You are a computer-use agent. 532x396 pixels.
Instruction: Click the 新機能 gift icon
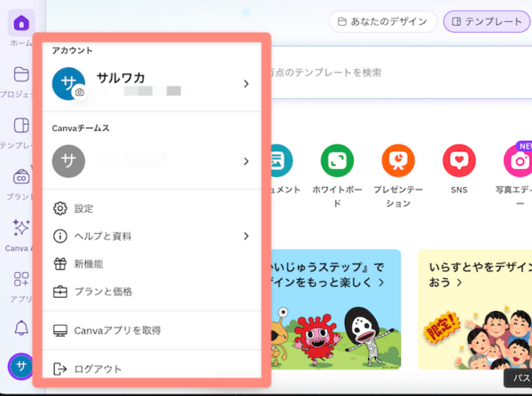point(60,264)
